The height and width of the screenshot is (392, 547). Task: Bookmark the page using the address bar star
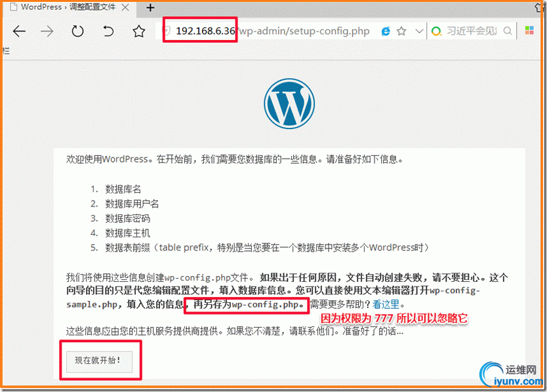point(401,31)
